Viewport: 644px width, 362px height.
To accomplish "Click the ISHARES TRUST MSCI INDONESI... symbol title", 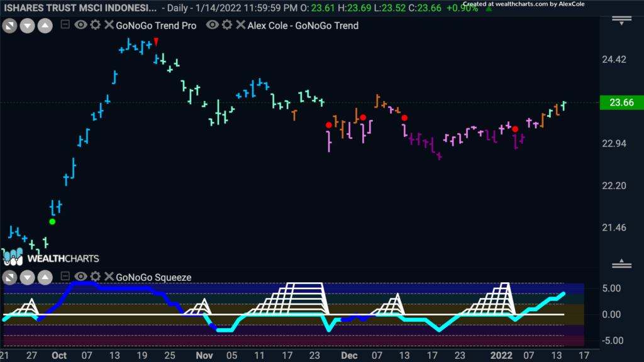I will (80, 8).
